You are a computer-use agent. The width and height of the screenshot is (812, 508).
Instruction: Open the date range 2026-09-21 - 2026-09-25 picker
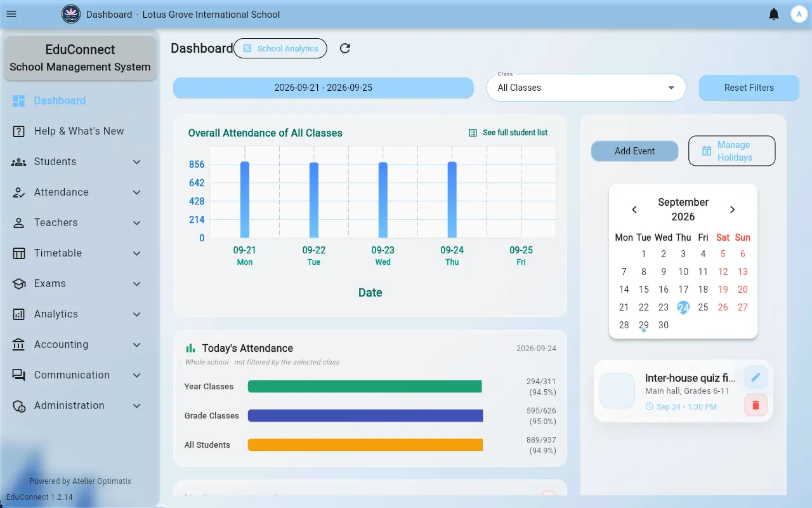coord(324,88)
